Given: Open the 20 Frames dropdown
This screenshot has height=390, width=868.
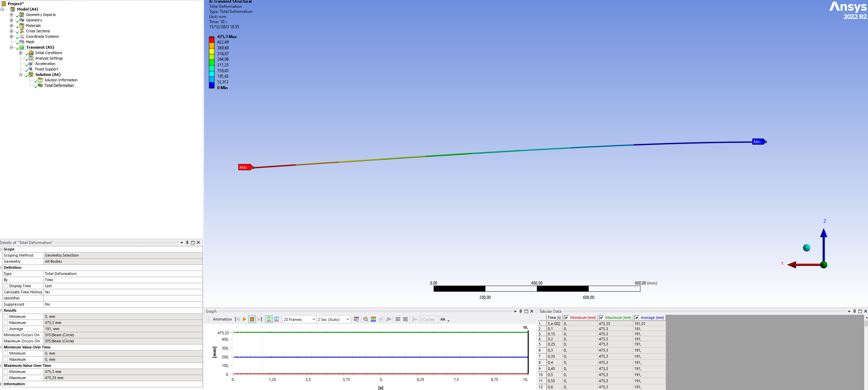Looking at the screenshot, I should click(x=313, y=320).
